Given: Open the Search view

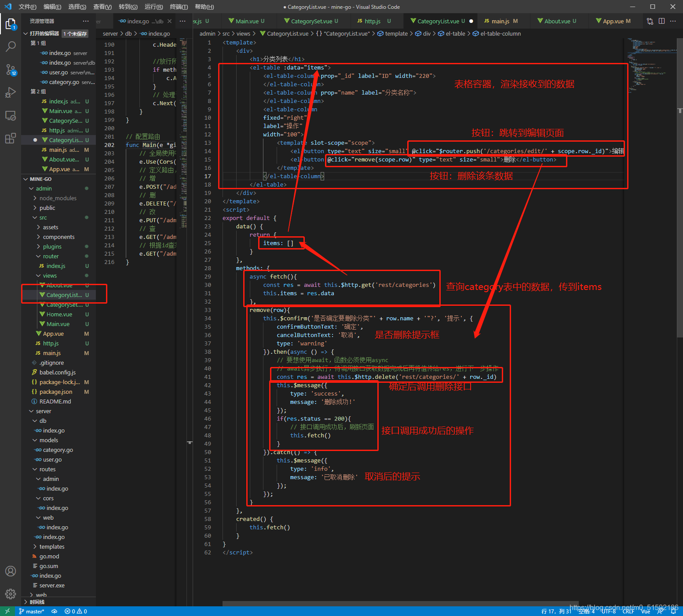Looking at the screenshot, I should (x=11, y=46).
